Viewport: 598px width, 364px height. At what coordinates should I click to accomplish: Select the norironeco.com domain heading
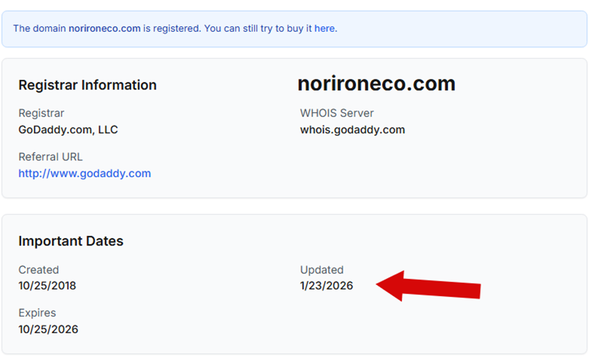[x=376, y=83]
